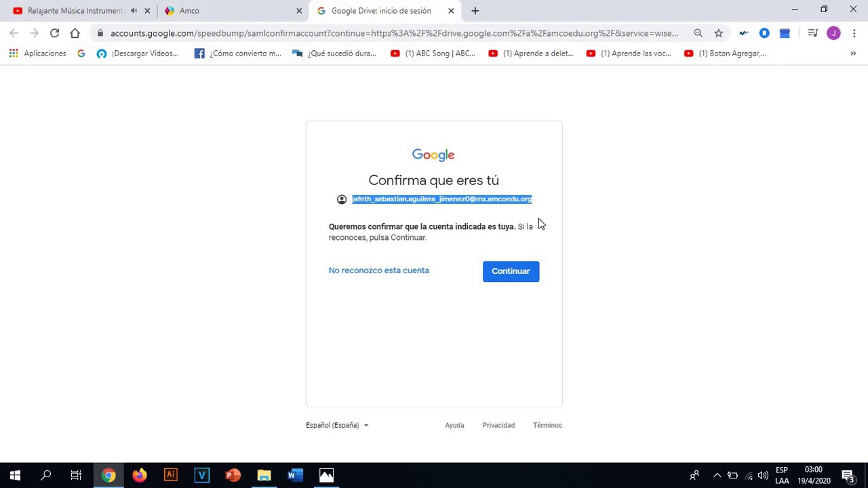Go to the browser home page icon

click(75, 33)
